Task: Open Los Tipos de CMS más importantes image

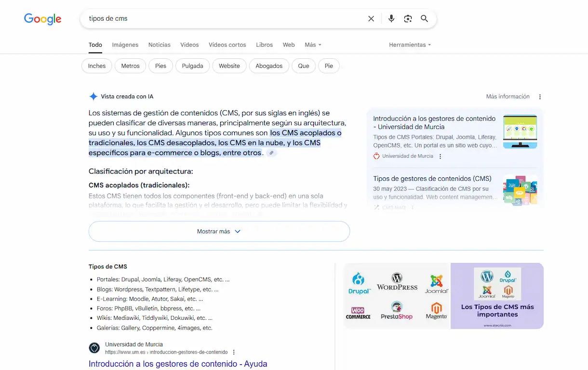Action: pyautogui.click(x=497, y=296)
